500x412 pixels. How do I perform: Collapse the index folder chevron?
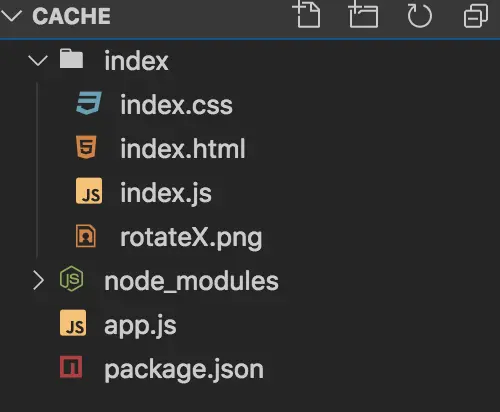(38, 60)
